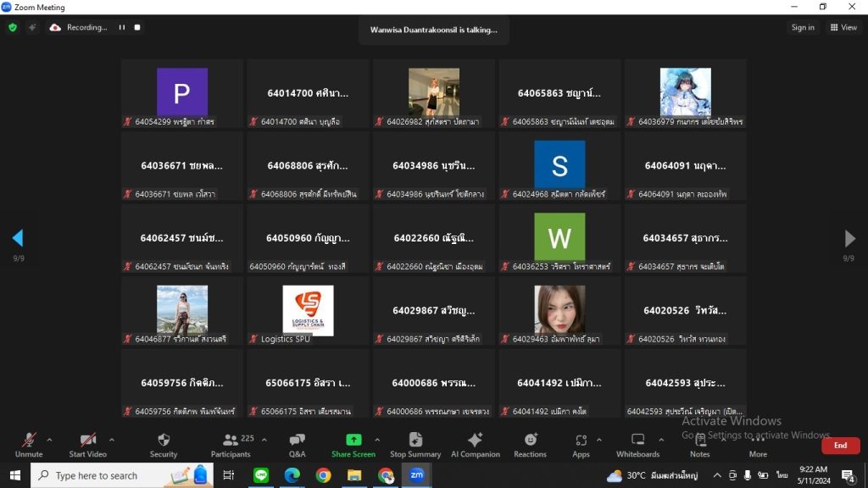Open the Participants panel
Viewport: 868px width, 488px height.
[231, 446]
